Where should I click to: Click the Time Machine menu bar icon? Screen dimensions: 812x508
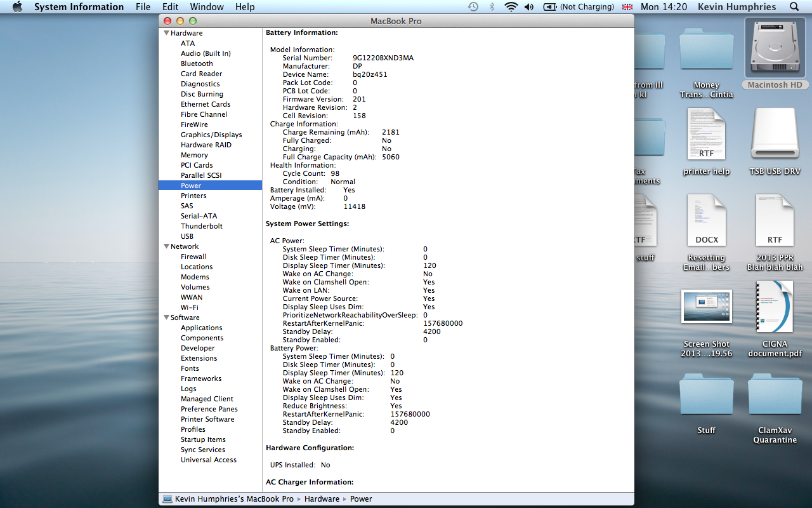(x=473, y=7)
